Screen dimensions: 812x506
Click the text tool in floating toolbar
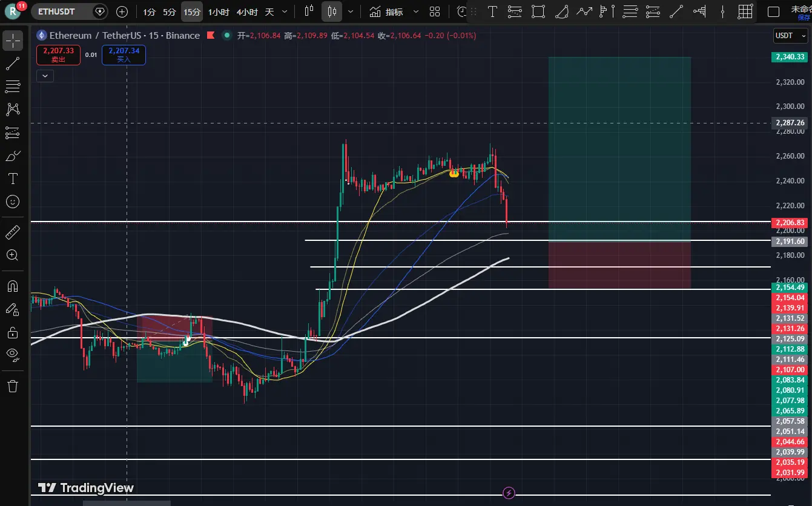[x=493, y=11]
